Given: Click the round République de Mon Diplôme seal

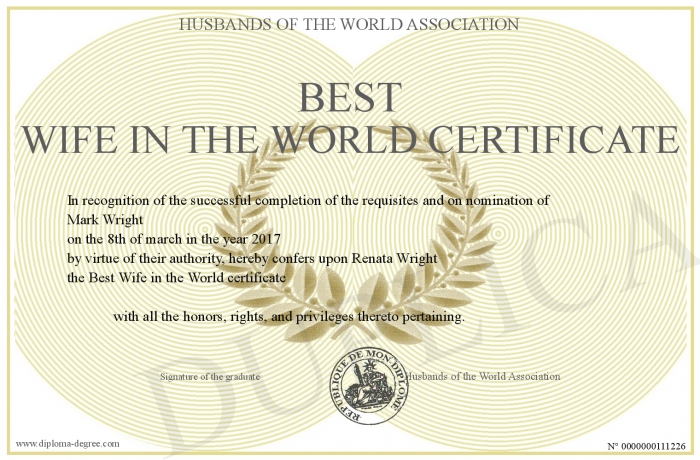Looking at the screenshot, I should point(369,385).
